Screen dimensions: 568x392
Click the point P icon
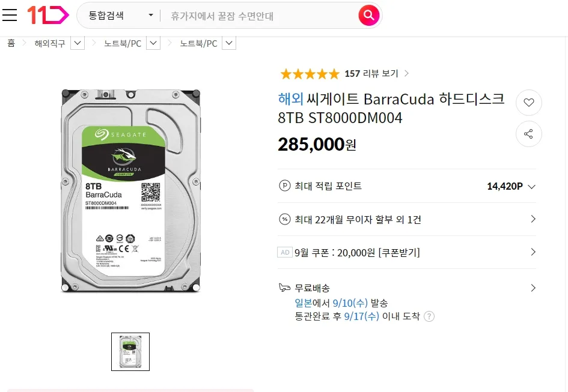[x=285, y=185]
